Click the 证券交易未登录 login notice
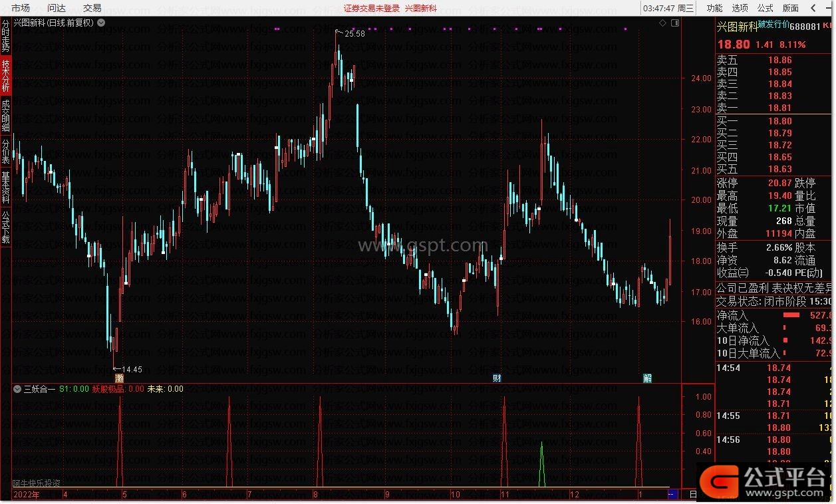Image resolution: width=836 pixels, height=504 pixels. pyautogui.click(x=372, y=8)
